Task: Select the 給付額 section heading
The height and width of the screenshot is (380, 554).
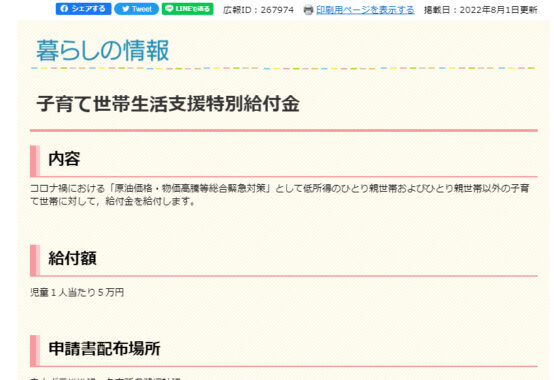Action: point(72,258)
